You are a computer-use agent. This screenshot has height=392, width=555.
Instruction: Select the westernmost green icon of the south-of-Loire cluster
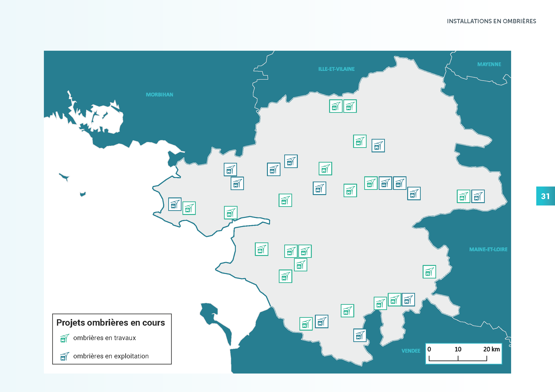coord(261,249)
